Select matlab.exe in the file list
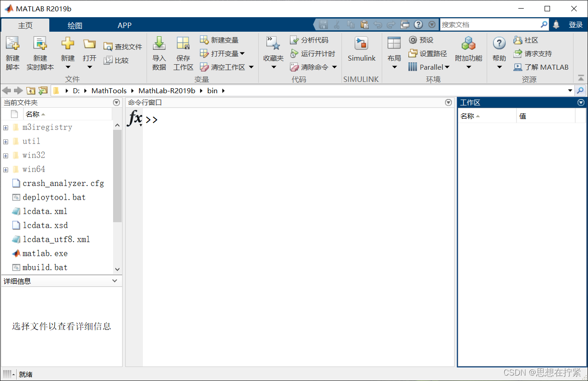The image size is (588, 381). [45, 253]
